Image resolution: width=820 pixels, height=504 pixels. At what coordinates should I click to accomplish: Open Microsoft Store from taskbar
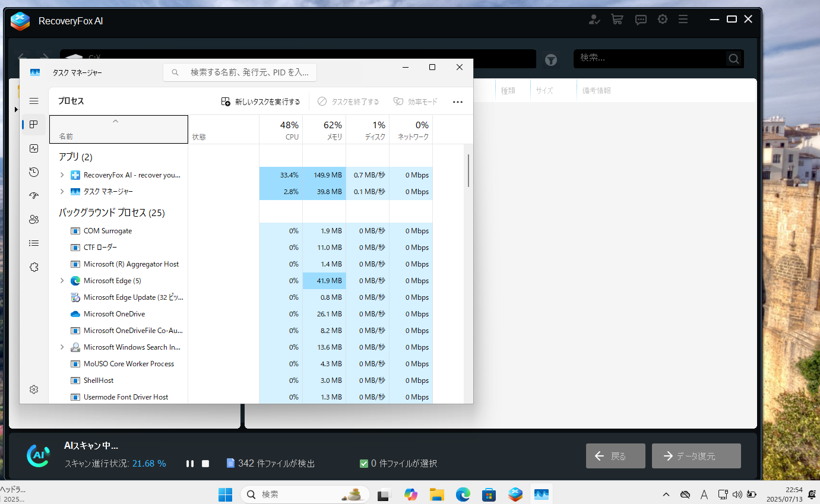pyautogui.click(x=489, y=494)
